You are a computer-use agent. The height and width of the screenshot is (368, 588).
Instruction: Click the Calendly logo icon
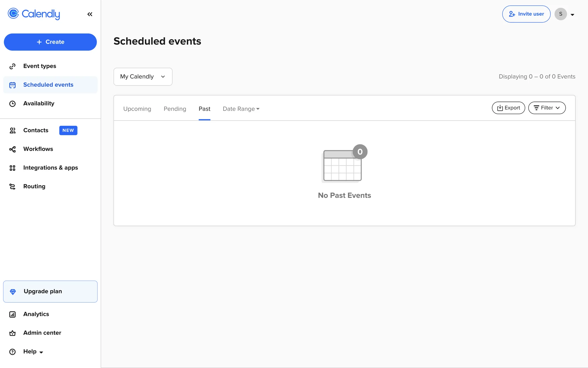pos(13,14)
